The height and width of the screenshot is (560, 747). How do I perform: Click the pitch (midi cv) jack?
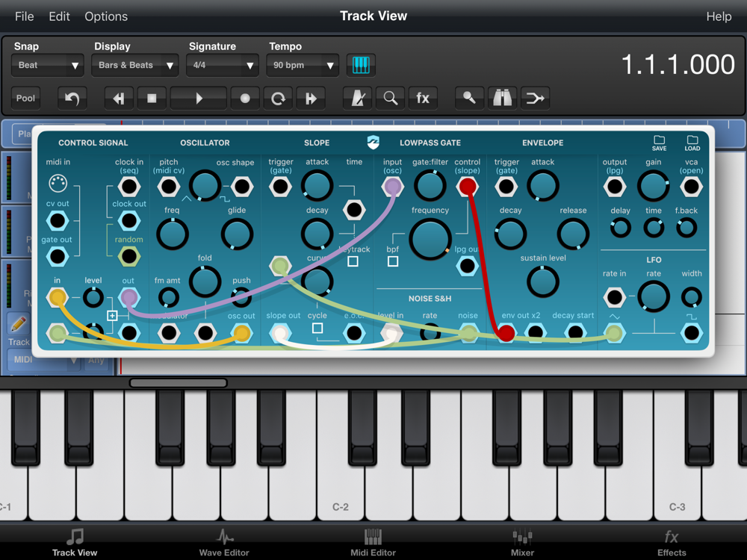[x=169, y=186]
